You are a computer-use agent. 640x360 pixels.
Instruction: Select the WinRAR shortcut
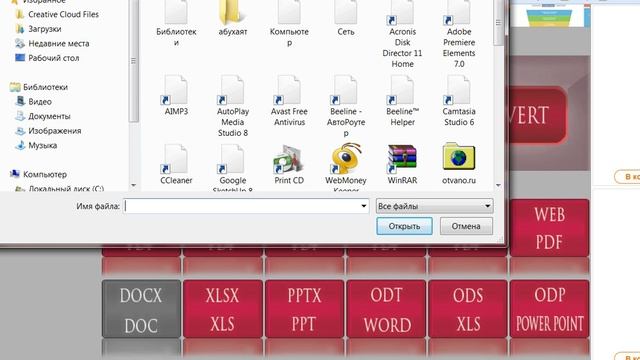pyautogui.click(x=402, y=164)
